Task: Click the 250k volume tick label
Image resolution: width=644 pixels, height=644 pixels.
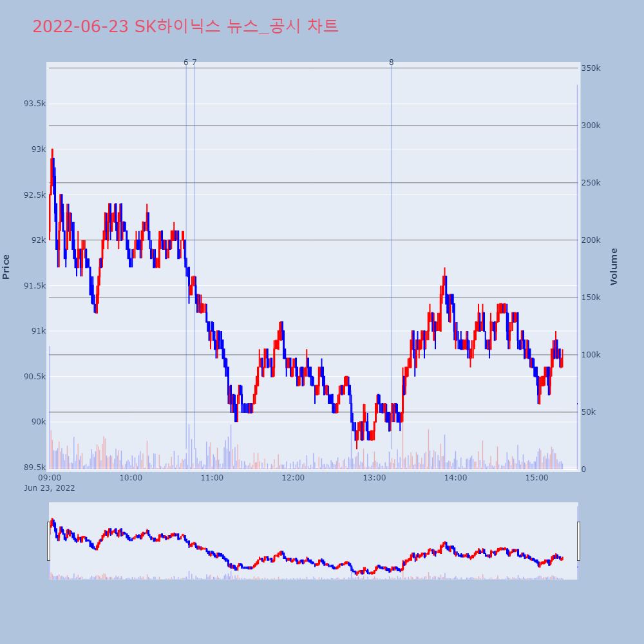Action: (x=591, y=183)
